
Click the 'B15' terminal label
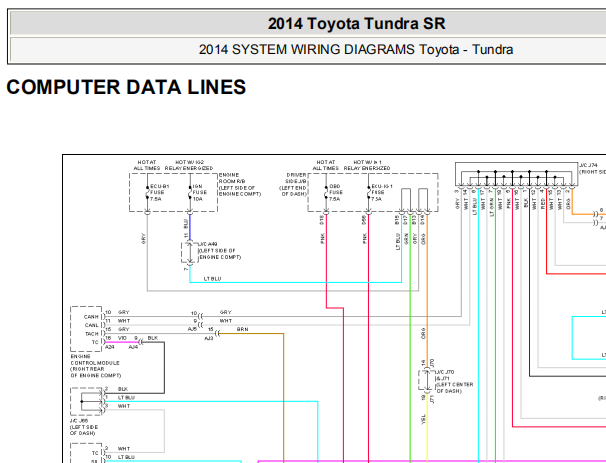tap(397, 221)
